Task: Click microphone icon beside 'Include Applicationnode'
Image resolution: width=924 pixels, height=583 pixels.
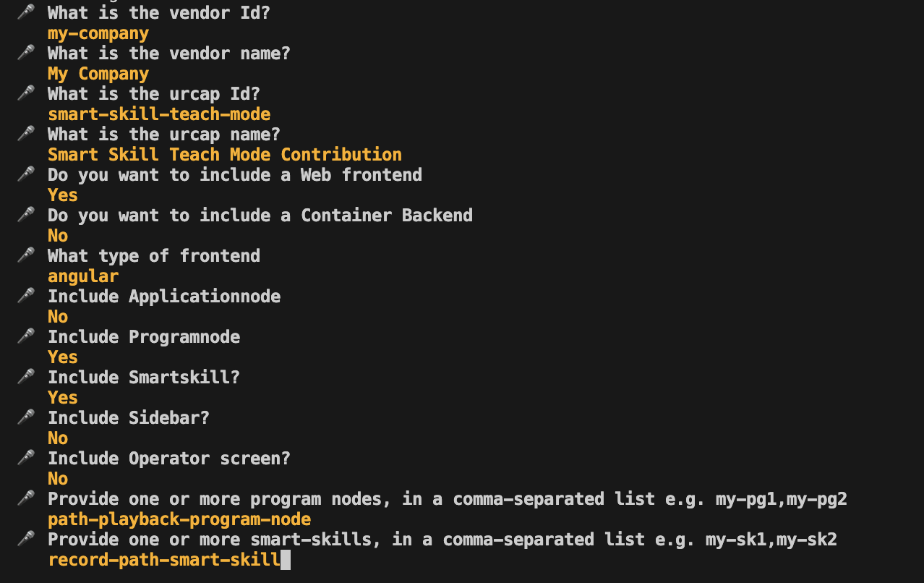Action: tap(26, 296)
